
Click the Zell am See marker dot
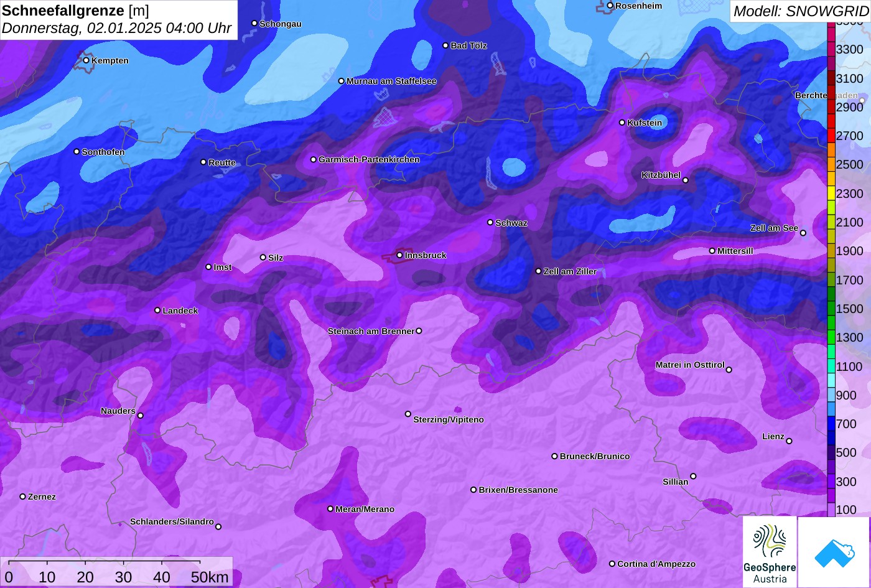coord(803,233)
